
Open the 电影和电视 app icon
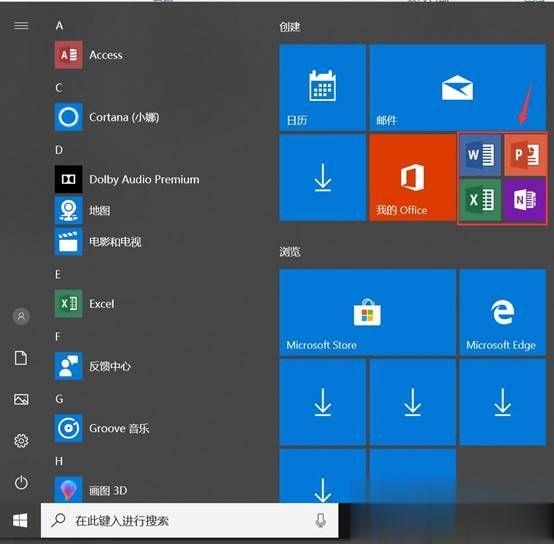[69, 241]
